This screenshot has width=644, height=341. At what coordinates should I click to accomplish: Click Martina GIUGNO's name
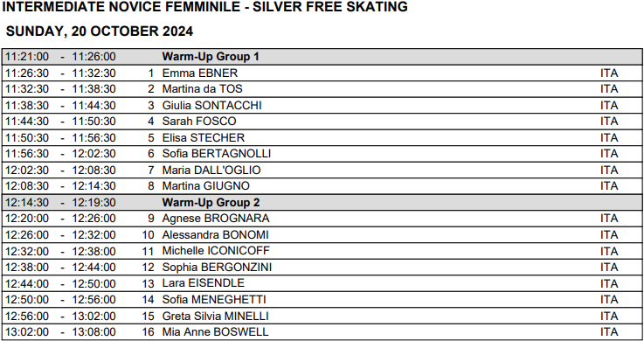click(x=205, y=186)
